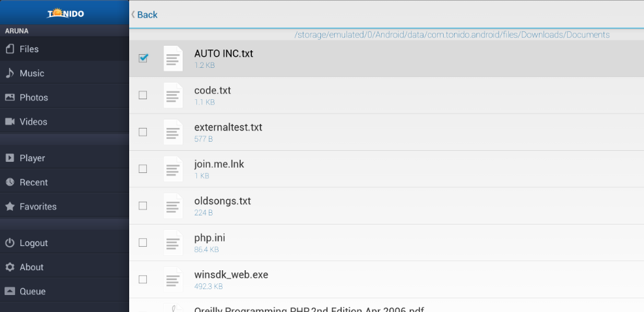Click the storage path breadcrumb text
The image size is (644, 312).
[452, 35]
